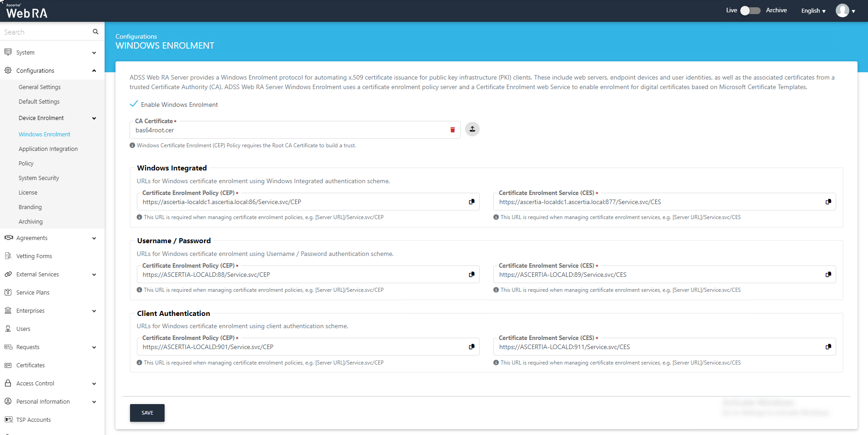
Task: Click the SAVE button
Action: point(147,413)
